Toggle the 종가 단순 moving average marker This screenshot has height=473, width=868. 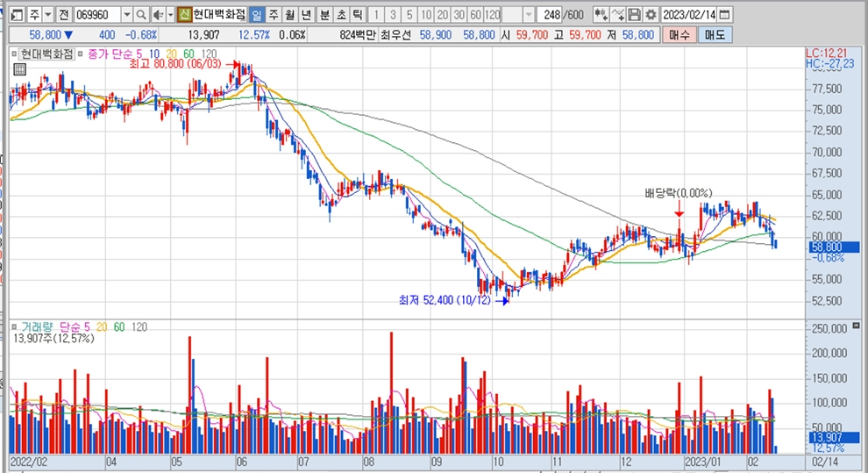(82, 54)
